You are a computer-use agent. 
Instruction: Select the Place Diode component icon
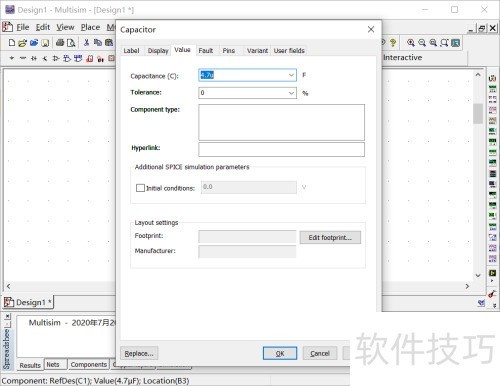point(34,58)
